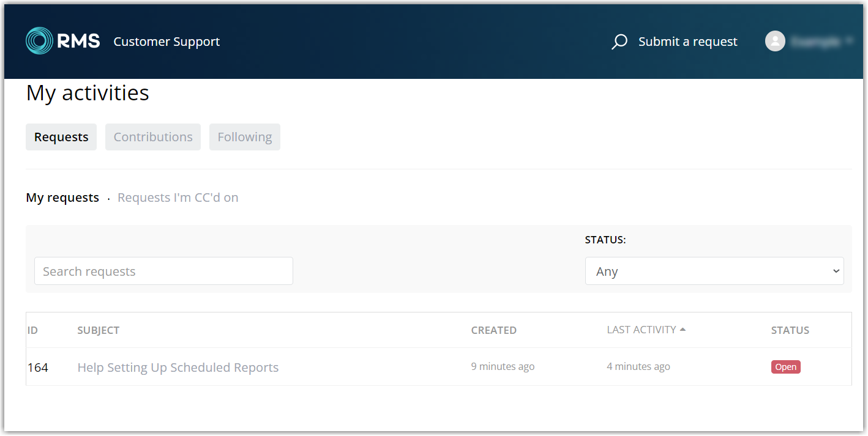Switch to the Following tab

pyautogui.click(x=244, y=136)
